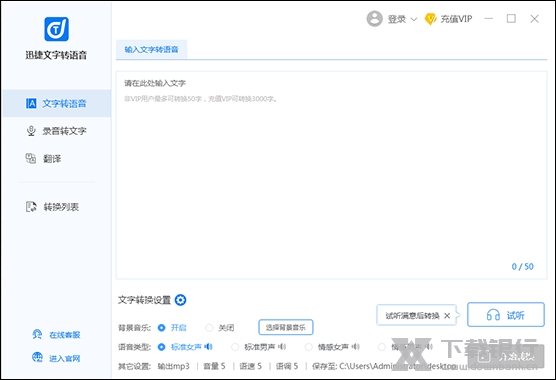Click the 0 / 50 character counter
This screenshot has height=380, width=556.
coord(522,267)
